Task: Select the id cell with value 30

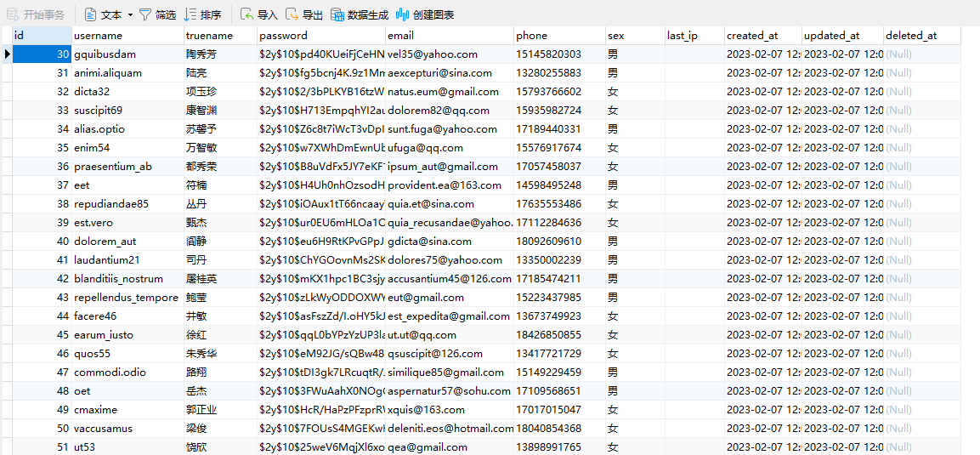Action: 42,54
